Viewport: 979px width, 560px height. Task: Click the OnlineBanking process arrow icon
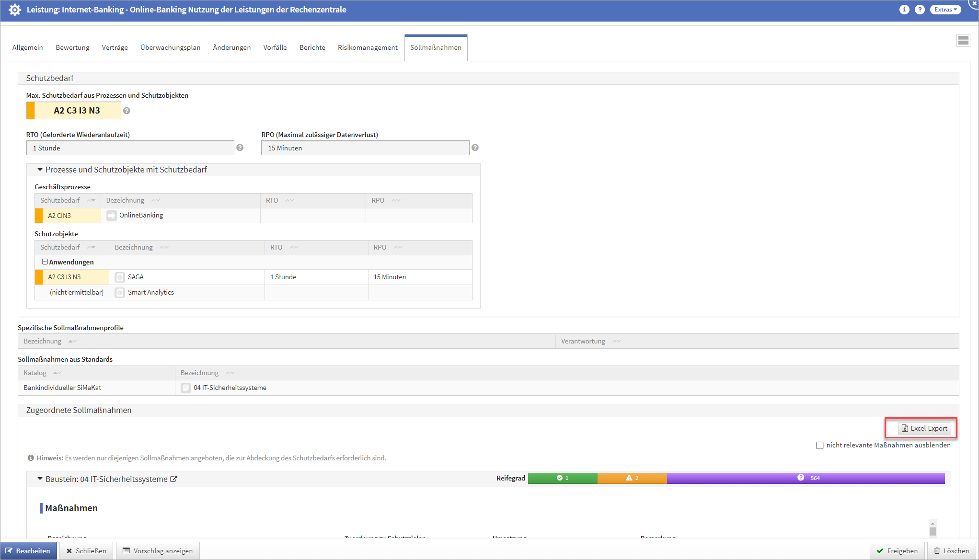[x=111, y=216]
